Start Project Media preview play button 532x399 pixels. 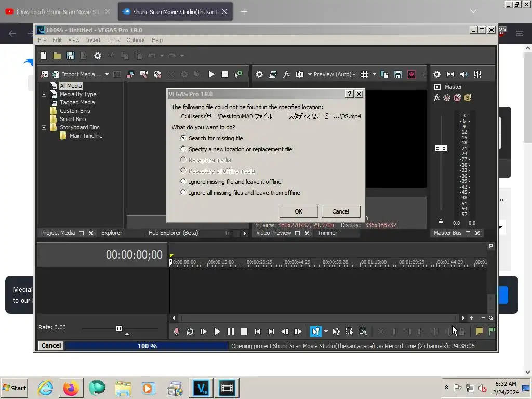pos(211,74)
